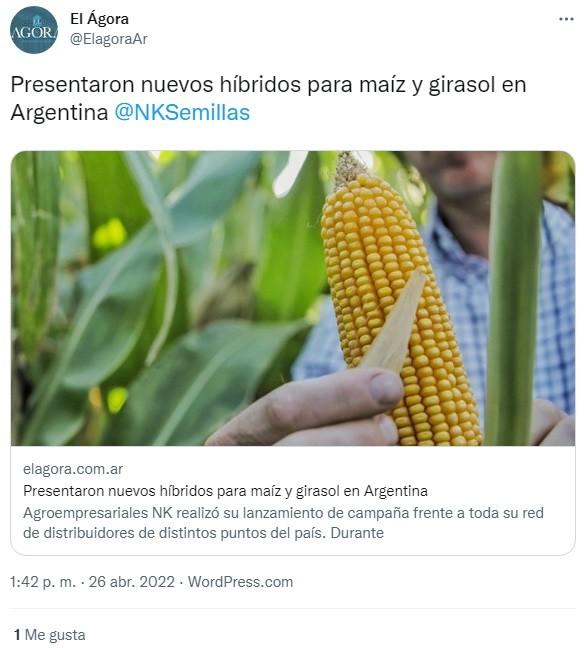Open the @ElagoraAr handle
Image resolution: width=584 pixels, height=648 pixels.
pos(109,39)
